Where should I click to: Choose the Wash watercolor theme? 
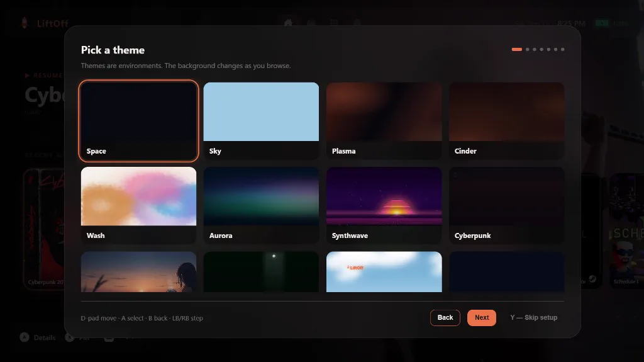[138, 205]
